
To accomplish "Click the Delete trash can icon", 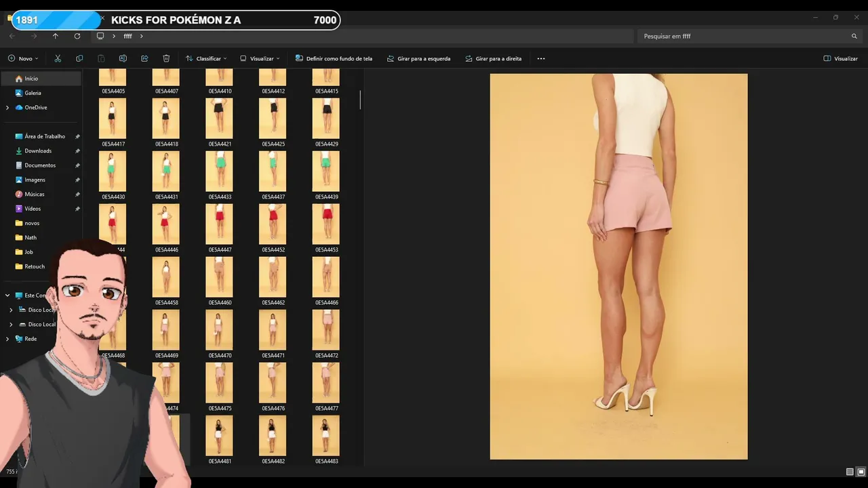I will [x=166, y=58].
